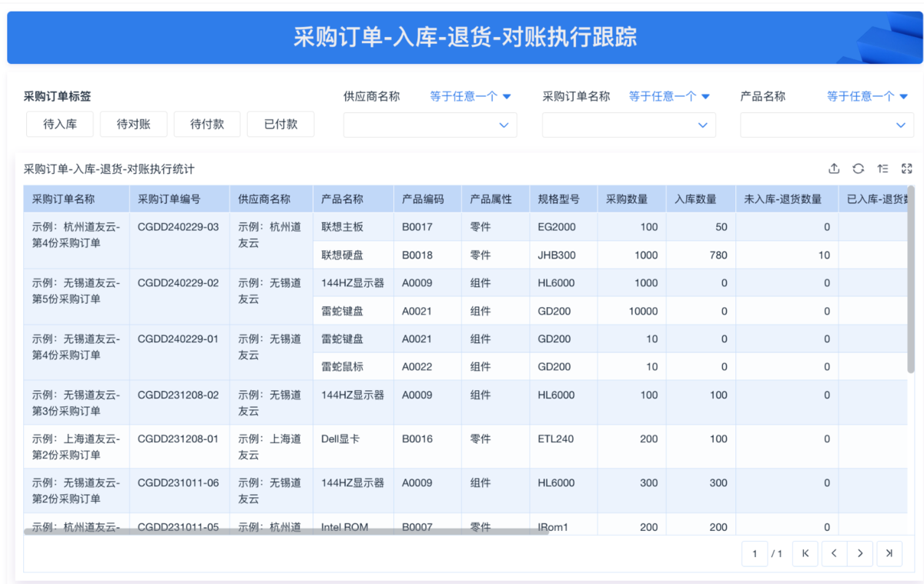Toggle the 已付款 tag filter
The image size is (924, 584).
(280, 124)
